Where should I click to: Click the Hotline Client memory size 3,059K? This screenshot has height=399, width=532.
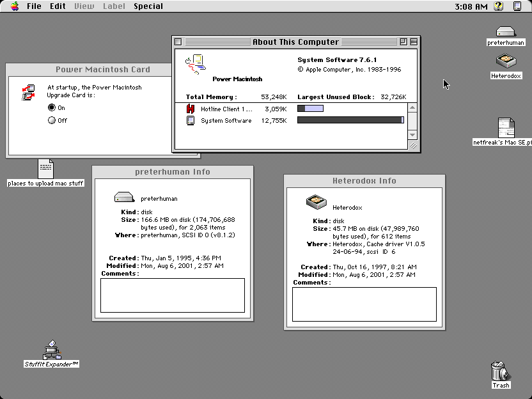click(x=276, y=109)
